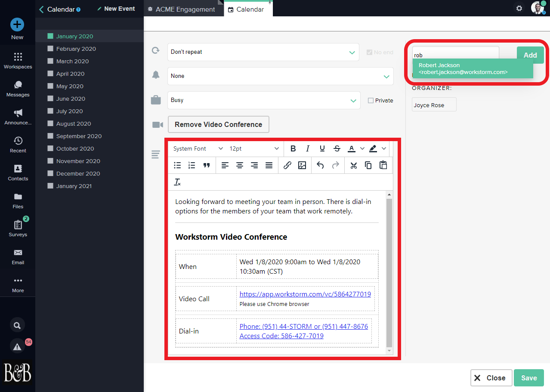Open the System Font dropdown

coord(198,148)
